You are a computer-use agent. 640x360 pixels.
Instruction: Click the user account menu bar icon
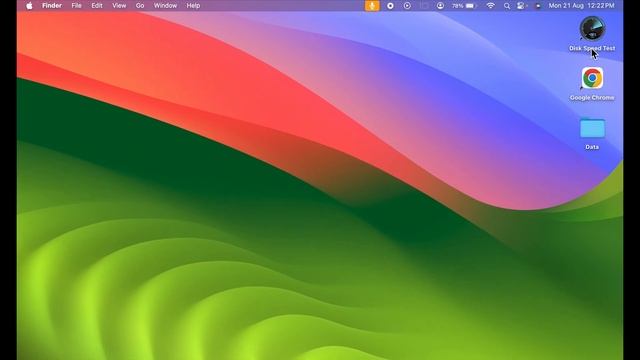tap(440, 6)
